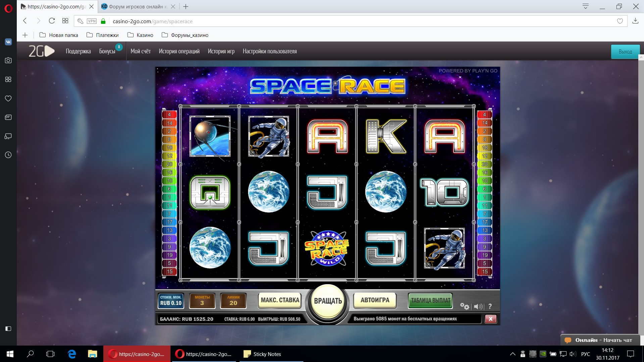The image size is (644, 362).
Task: Open history clock in Opera sidebar
Action: point(8,155)
